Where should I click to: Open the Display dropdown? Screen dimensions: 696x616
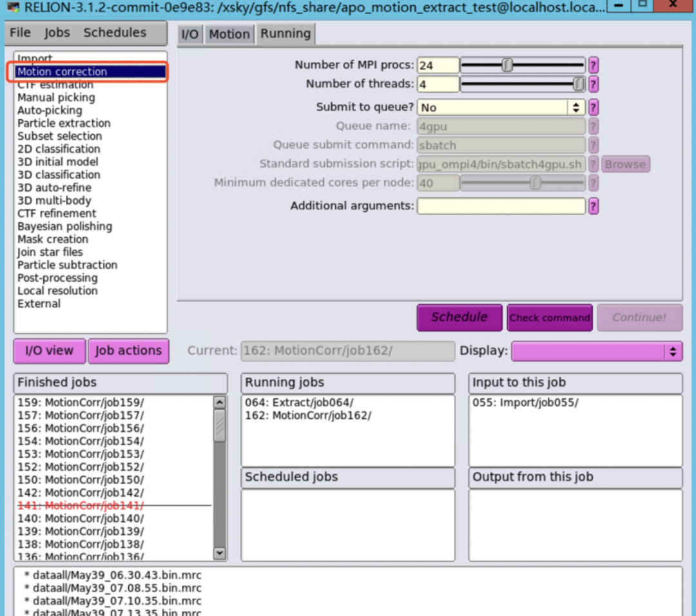tap(597, 351)
